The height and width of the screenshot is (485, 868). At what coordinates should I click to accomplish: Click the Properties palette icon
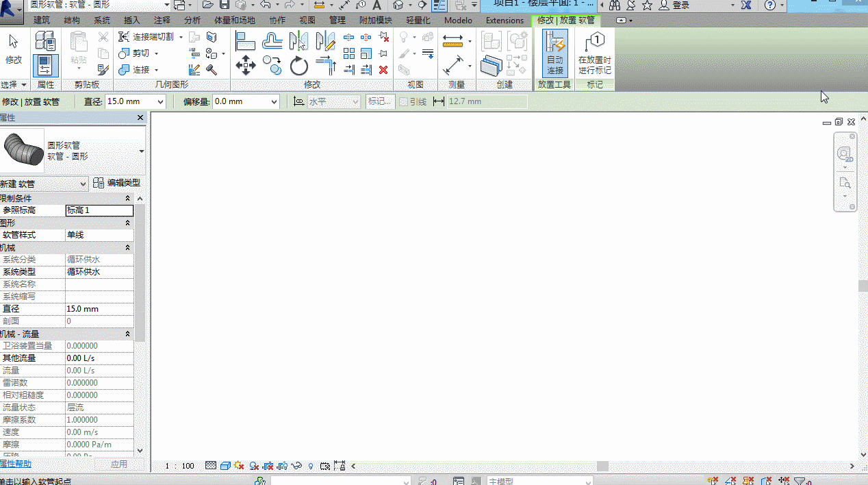[46, 66]
